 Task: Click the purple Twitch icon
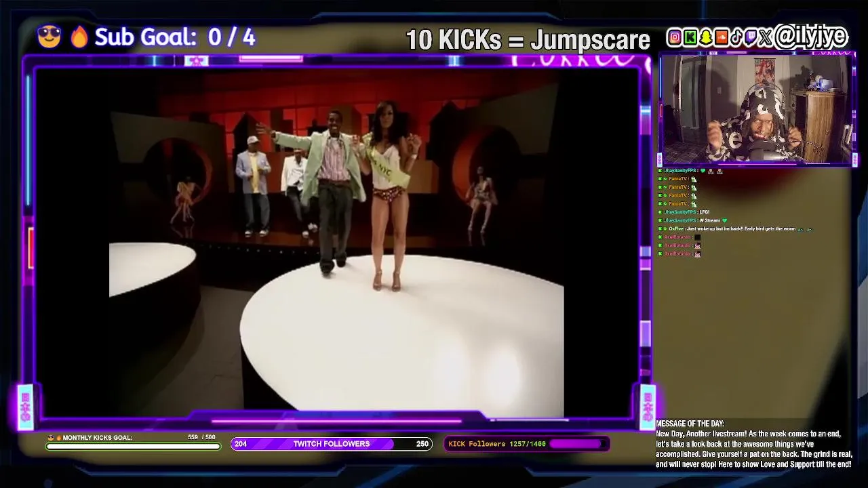pyautogui.click(x=750, y=38)
